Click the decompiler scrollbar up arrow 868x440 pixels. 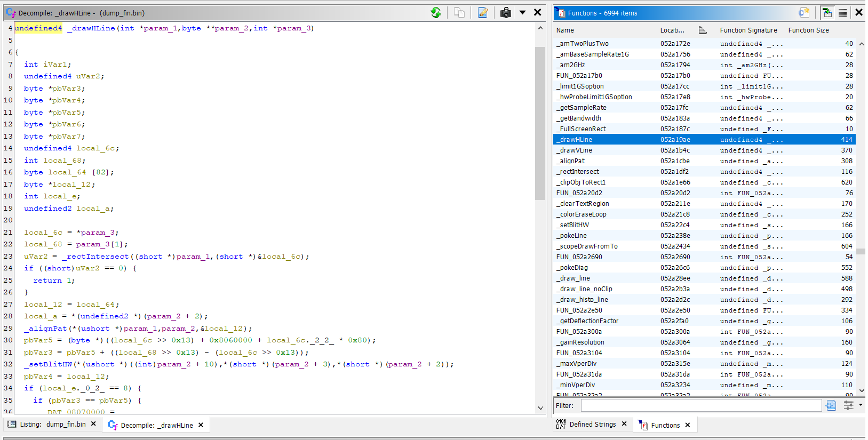tap(540, 28)
